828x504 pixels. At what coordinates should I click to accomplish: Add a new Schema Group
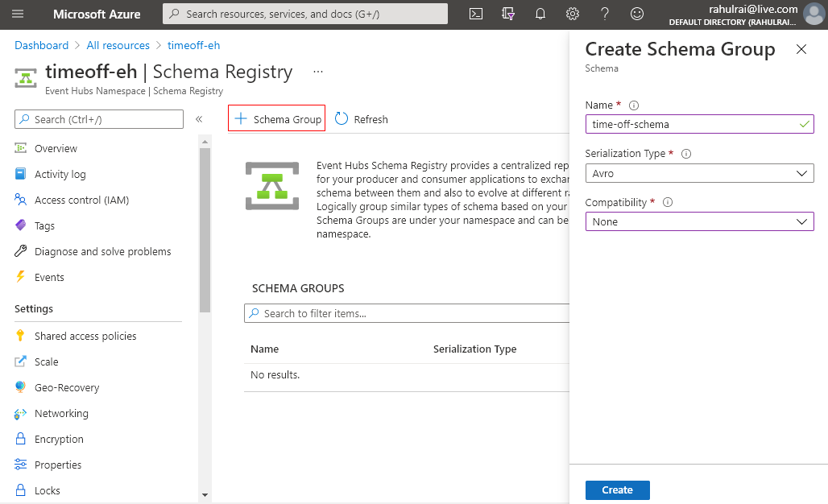click(277, 119)
